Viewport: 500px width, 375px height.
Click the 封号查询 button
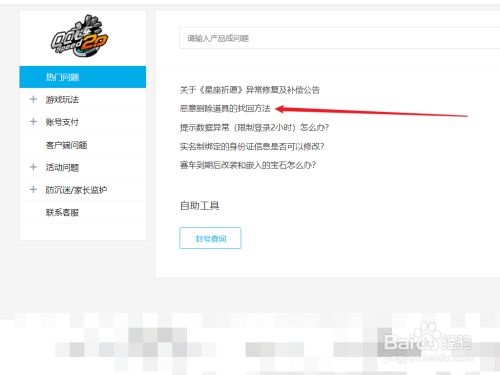(210, 238)
